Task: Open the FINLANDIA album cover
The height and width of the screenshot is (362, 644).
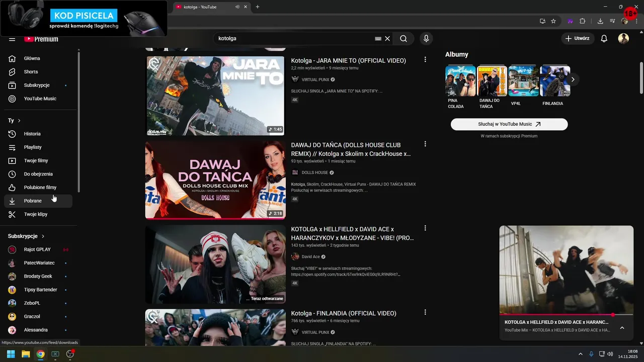Action: pos(555,81)
